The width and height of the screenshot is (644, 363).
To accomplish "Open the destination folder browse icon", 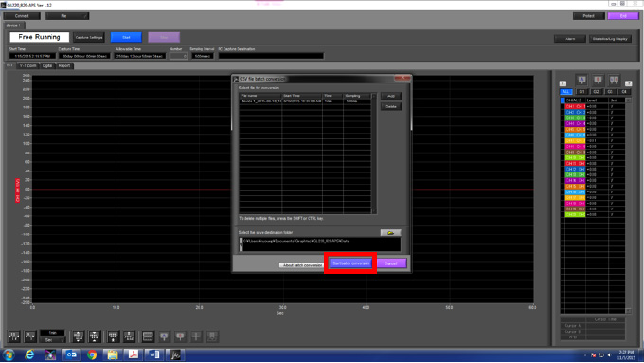I will click(390, 233).
